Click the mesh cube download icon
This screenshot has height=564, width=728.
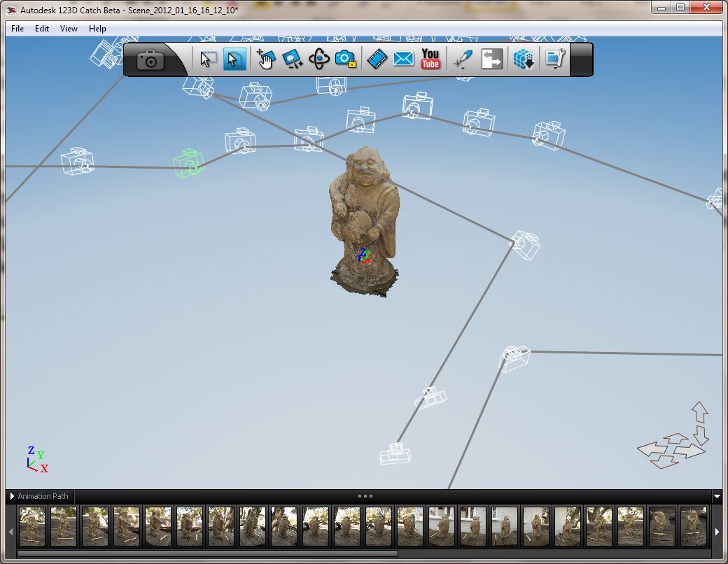coord(524,59)
